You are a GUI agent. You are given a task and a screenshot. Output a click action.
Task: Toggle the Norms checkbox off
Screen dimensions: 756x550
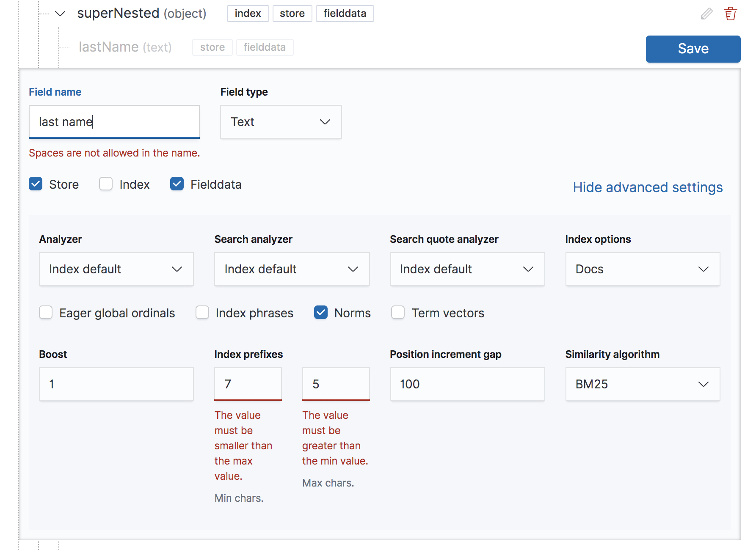click(x=321, y=313)
